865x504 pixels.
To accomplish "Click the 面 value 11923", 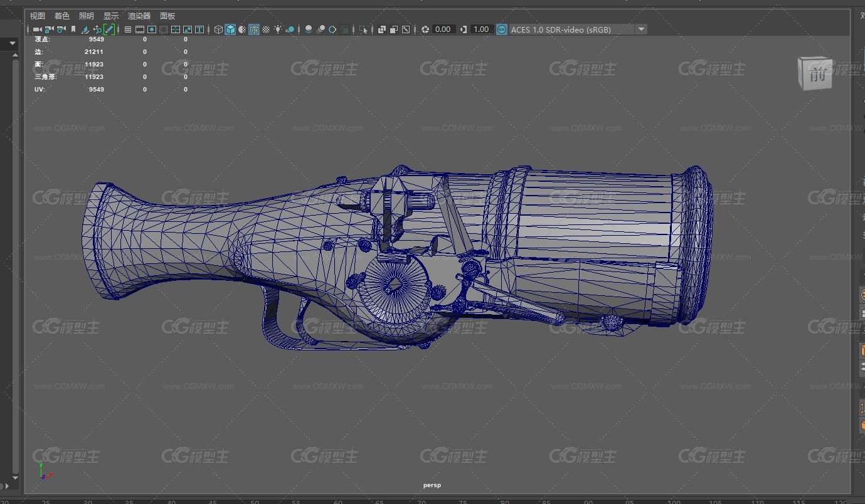I will [x=94, y=65].
